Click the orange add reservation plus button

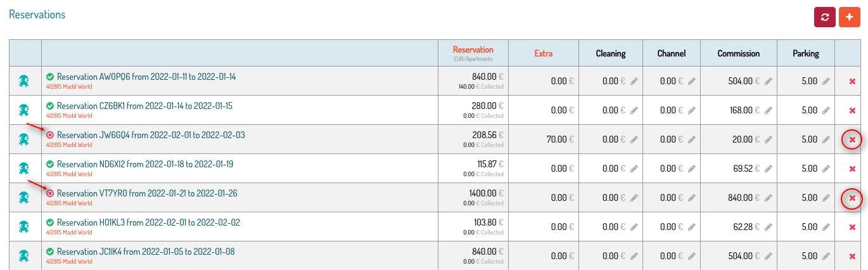click(849, 17)
